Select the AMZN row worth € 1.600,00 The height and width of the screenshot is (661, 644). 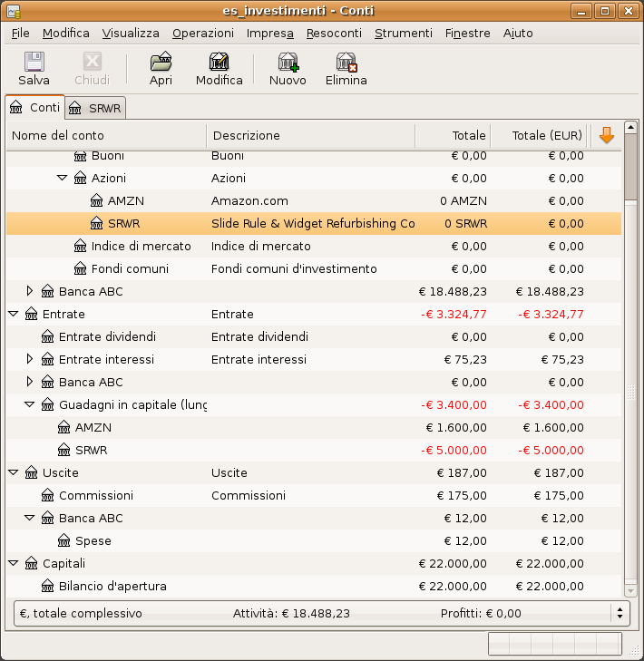click(x=314, y=427)
